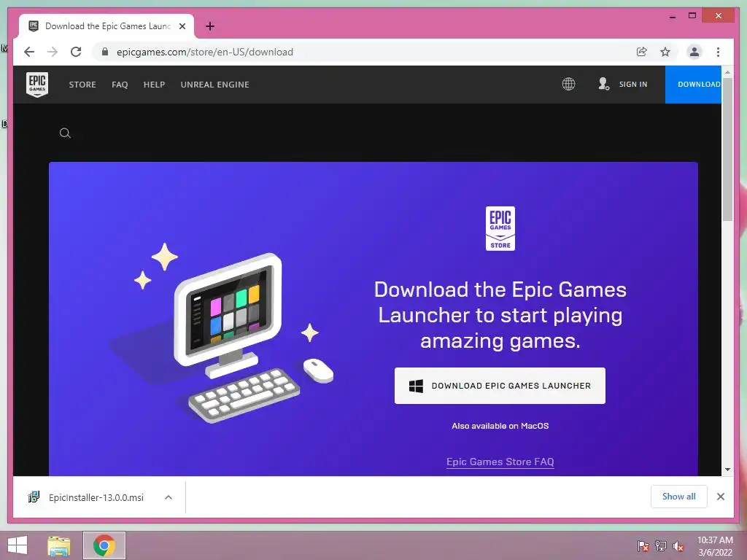Viewport: 747px width, 560px height.
Task: Click the Chrome taskbar icon
Action: point(104,545)
